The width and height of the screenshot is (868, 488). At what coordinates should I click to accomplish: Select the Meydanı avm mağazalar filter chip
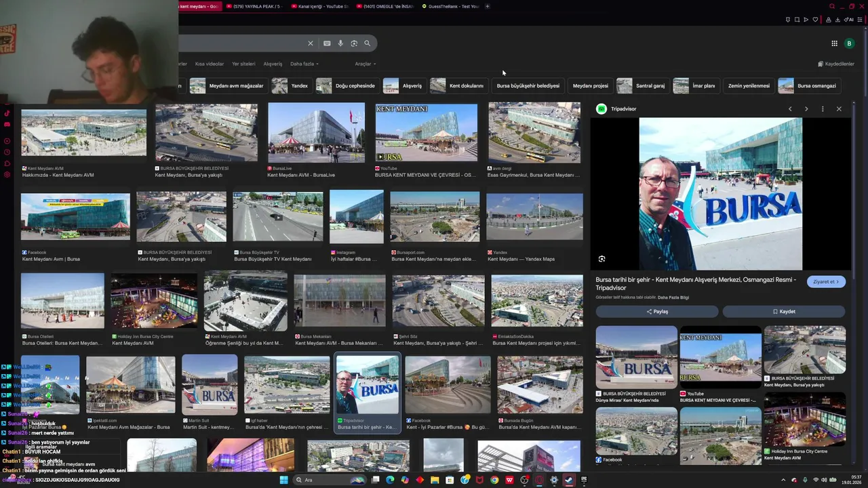click(x=228, y=86)
